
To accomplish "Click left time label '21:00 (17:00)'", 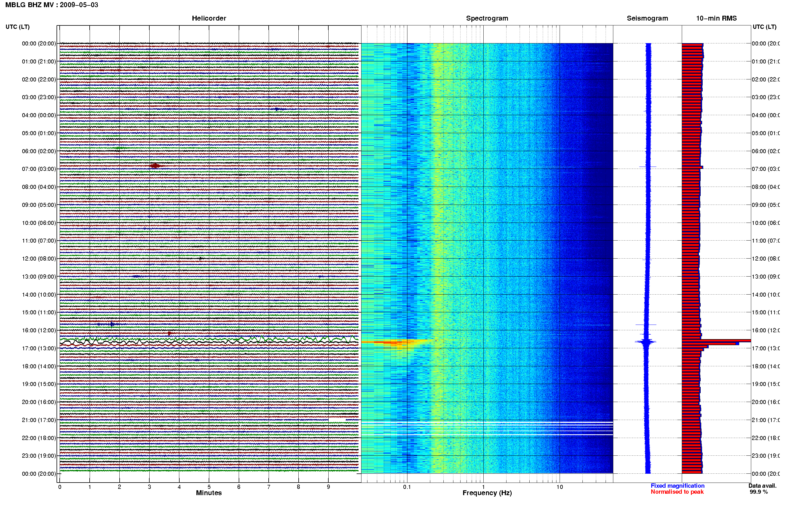I will (39, 420).
